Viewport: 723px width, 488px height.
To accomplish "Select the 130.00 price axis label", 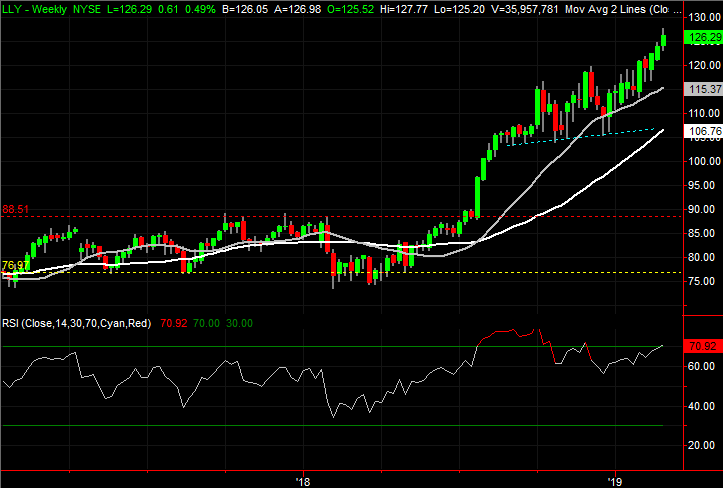I will (704, 17).
